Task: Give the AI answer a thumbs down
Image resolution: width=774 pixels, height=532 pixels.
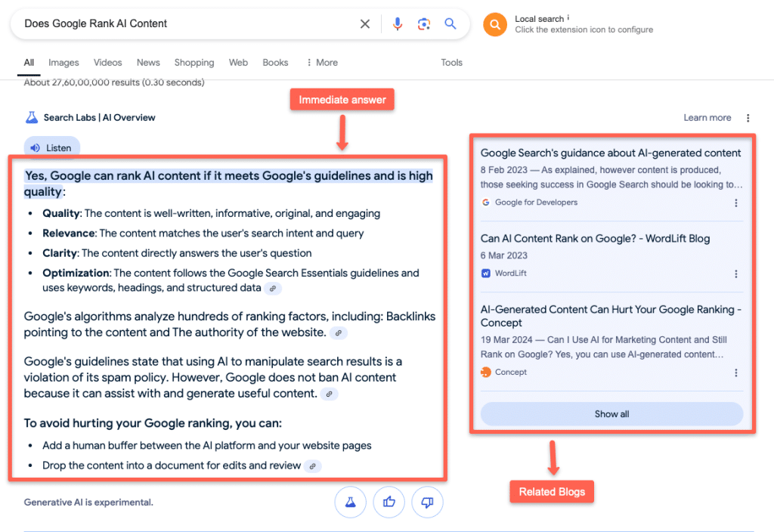Action: 427,502
